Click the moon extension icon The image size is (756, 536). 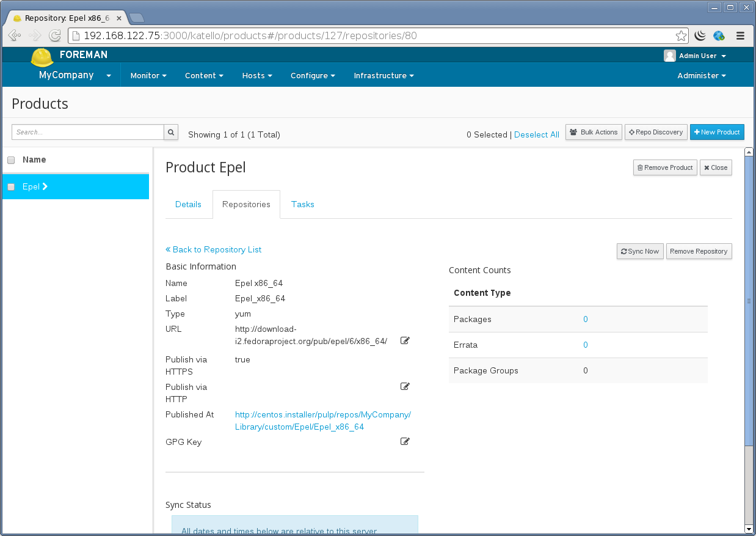(x=700, y=35)
